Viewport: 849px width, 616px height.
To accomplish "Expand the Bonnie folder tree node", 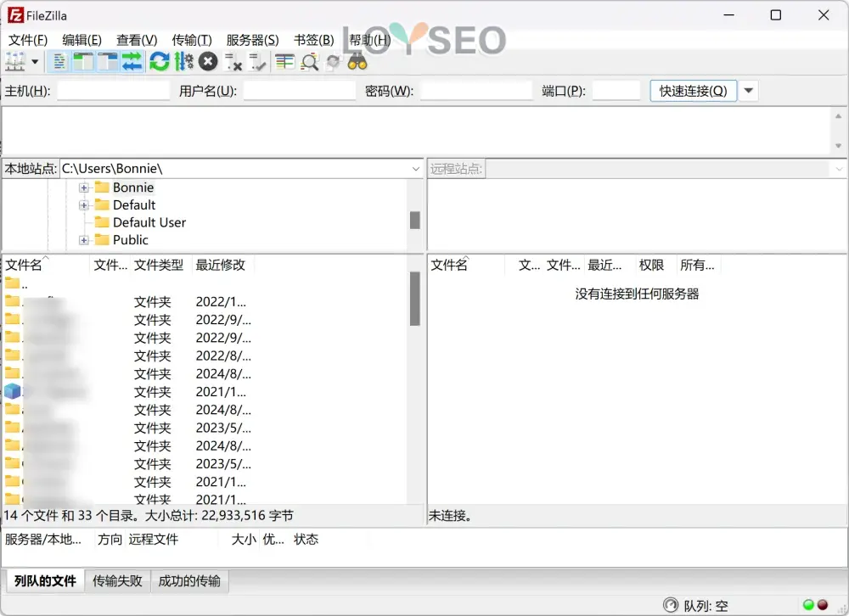I will [83, 188].
